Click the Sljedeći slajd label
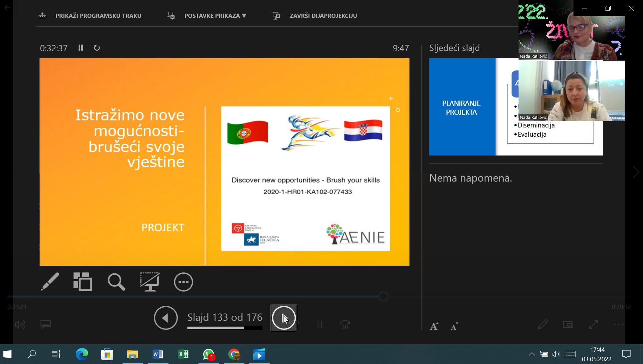Image resolution: width=643 pixels, height=364 pixels. click(x=454, y=48)
